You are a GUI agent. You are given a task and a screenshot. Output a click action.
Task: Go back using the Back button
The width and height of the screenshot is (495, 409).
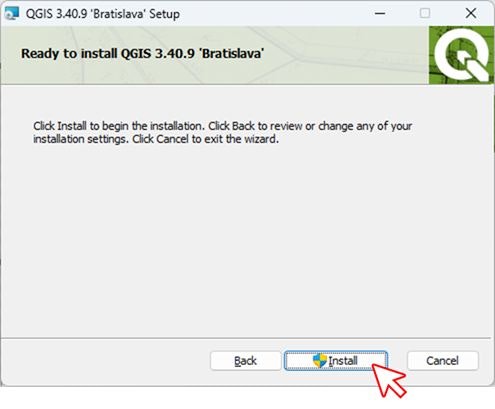[x=246, y=360]
